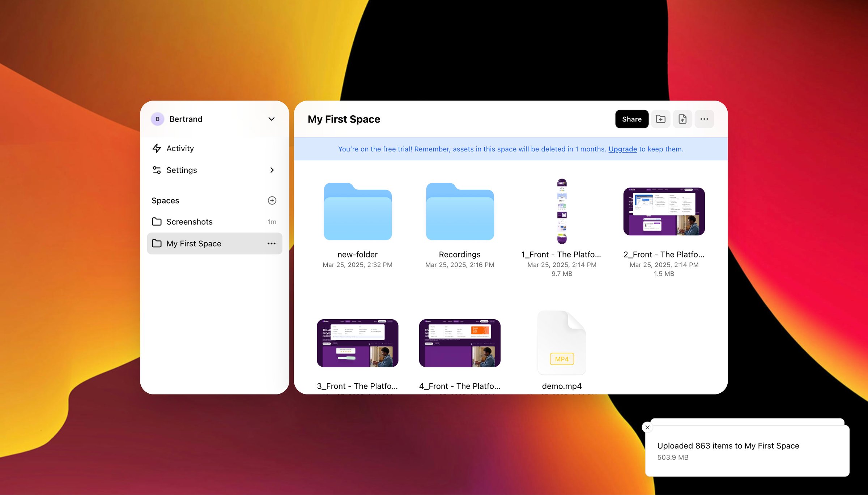Click 'Mar 25, 2025, 2:32 PM' date text
Viewport: 868px width, 495px height.
(357, 265)
